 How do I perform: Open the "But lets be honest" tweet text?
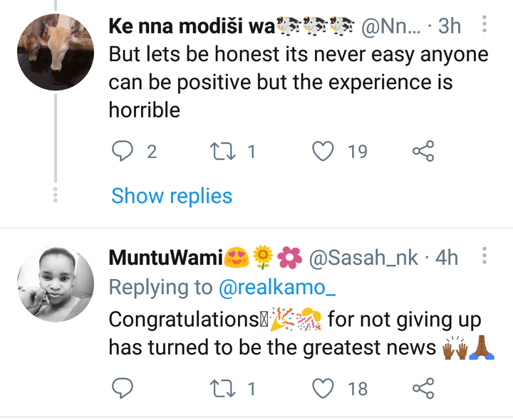(x=299, y=82)
